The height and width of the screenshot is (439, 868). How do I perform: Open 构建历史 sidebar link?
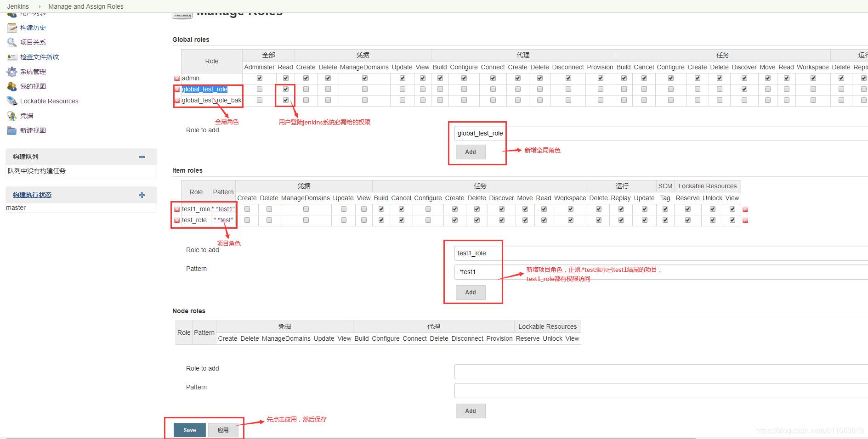click(x=33, y=28)
